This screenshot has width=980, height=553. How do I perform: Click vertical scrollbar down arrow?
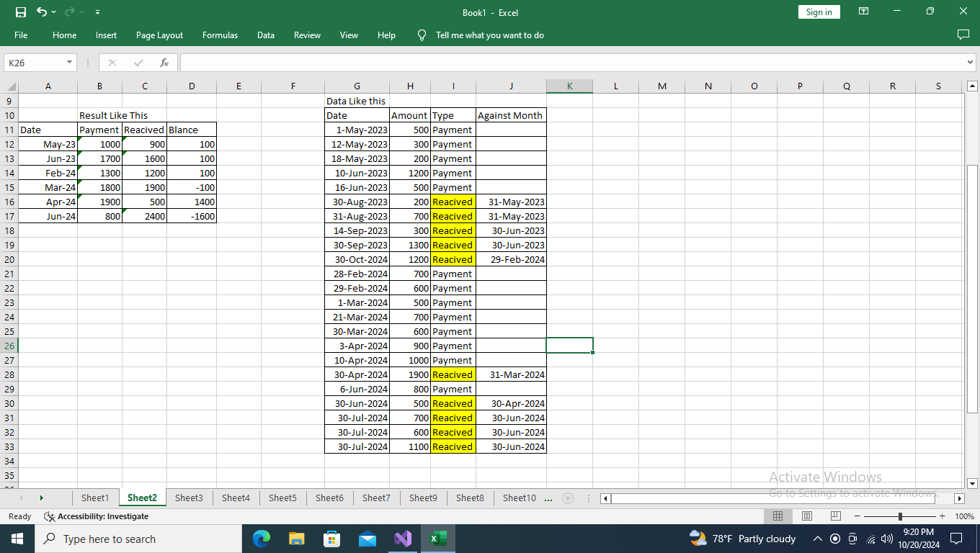point(972,483)
